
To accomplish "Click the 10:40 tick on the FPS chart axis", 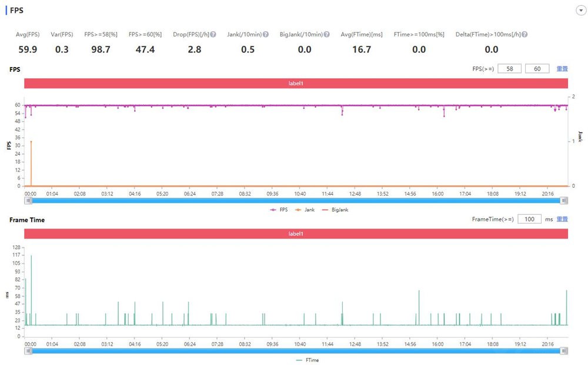I will tap(300, 194).
